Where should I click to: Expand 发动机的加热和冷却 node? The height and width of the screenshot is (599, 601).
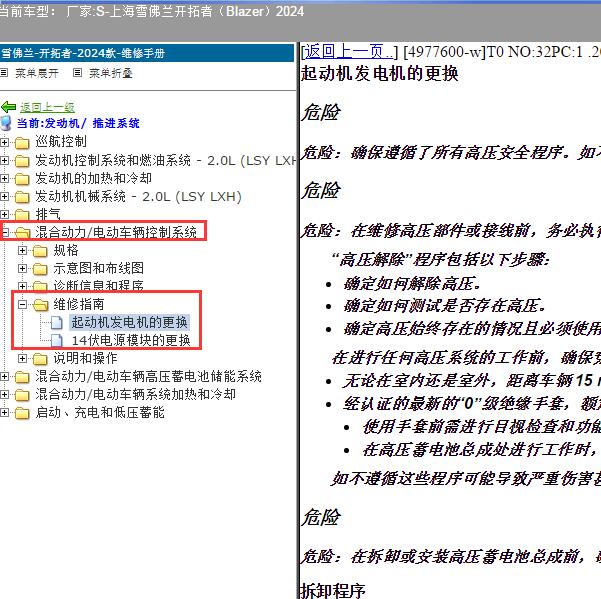pyautogui.click(x=4, y=179)
